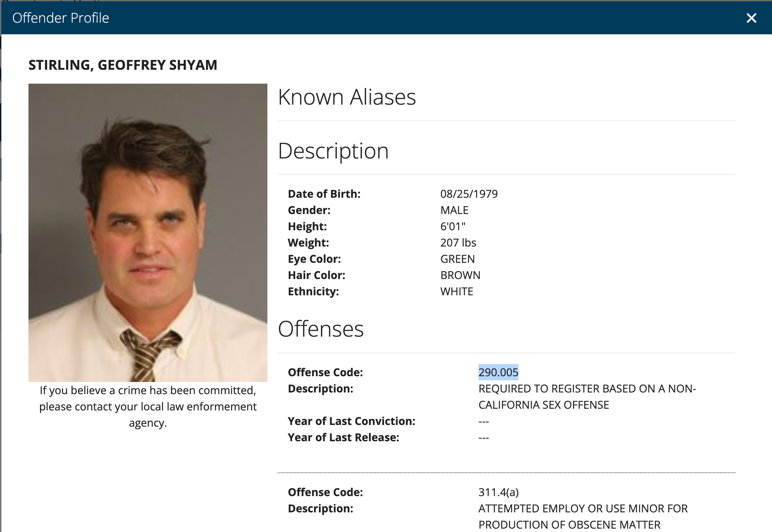Screen dimensions: 772x532
Task: Click the Year of Last Release label
Action: [343, 438]
